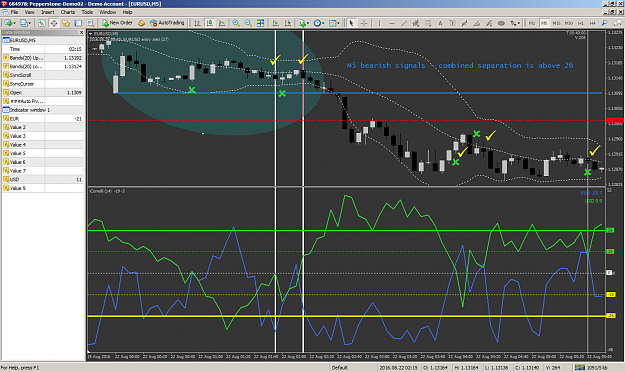
Task: Switch to M1 timeframe
Action: click(532, 23)
